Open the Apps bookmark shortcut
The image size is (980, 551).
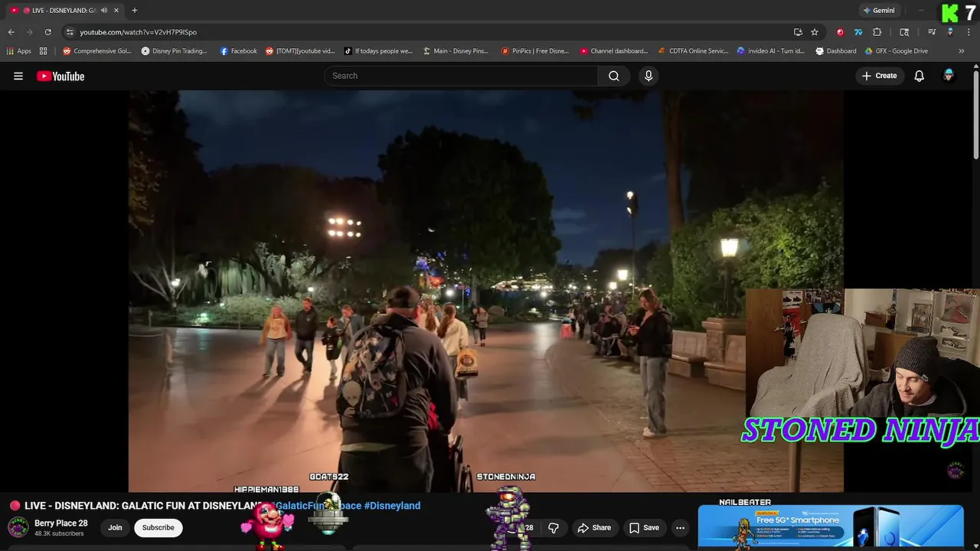coord(19,51)
